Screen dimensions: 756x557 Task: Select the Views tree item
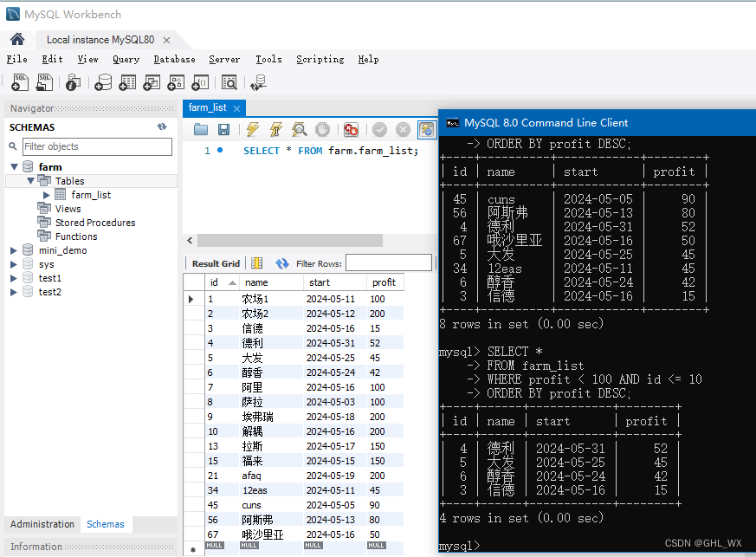(68, 209)
